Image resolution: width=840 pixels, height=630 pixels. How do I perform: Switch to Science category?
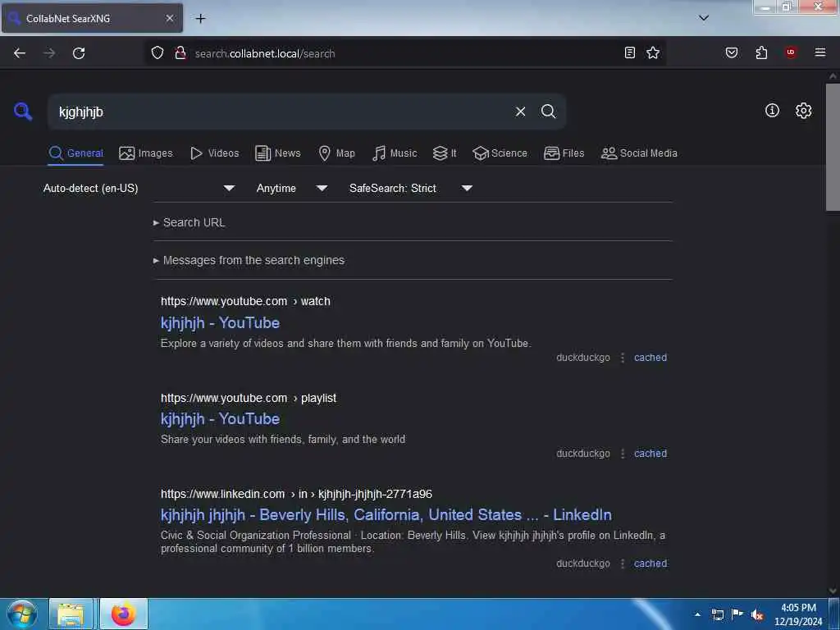[x=500, y=153]
